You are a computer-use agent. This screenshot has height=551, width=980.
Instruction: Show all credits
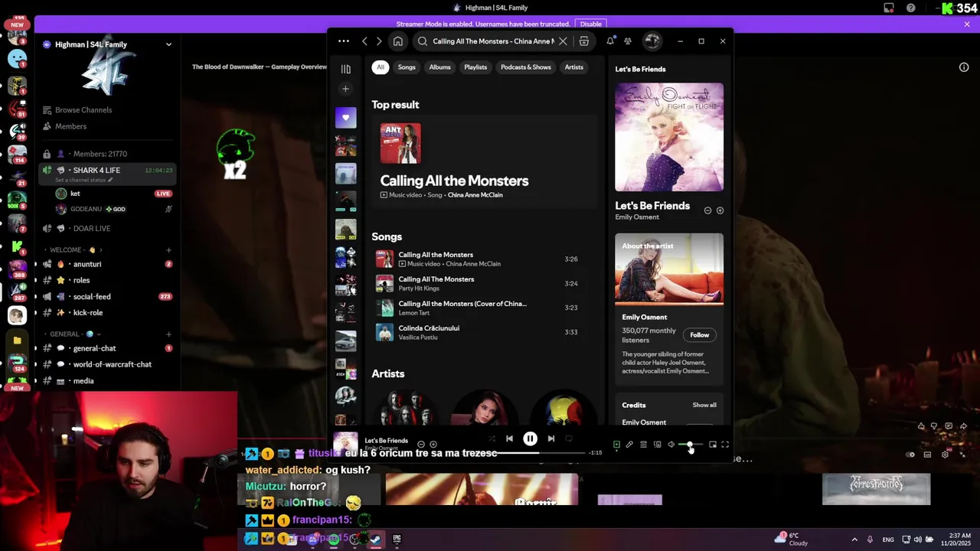tap(704, 406)
